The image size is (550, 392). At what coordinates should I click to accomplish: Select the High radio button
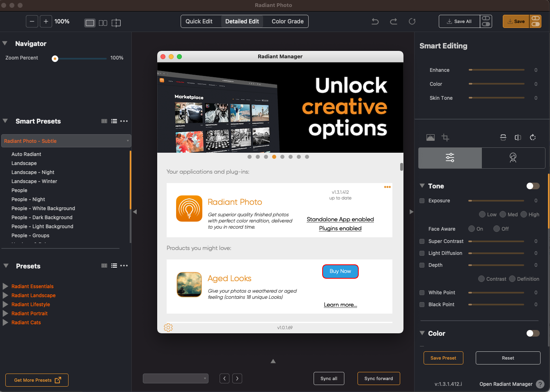(524, 214)
